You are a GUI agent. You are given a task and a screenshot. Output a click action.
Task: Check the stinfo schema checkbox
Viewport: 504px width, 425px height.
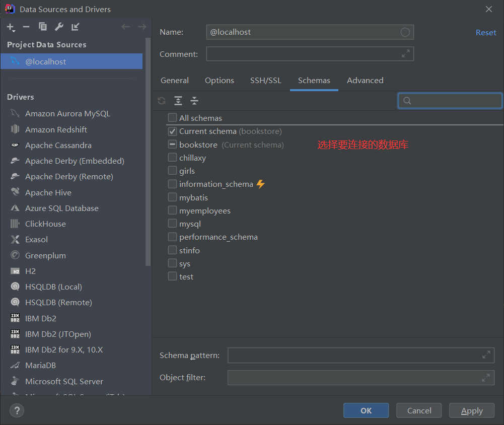tap(172, 250)
